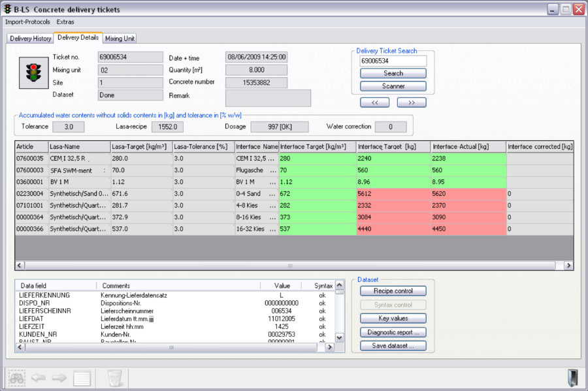Select the LIEFERSCHEINNR data field row

click(x=174, y=311)
